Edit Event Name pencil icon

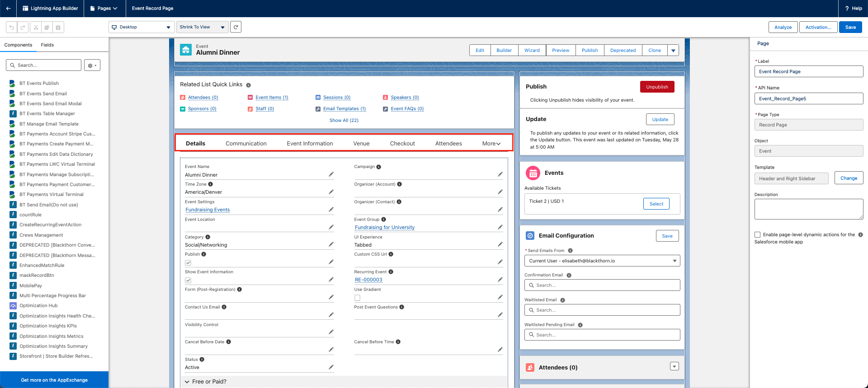(x=331, y=174)
